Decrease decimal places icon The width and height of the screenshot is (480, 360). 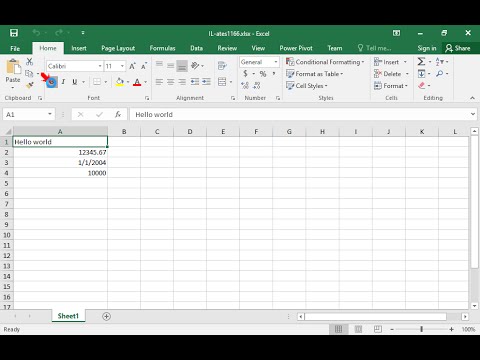pyautogui.click(x=257, y=86)
